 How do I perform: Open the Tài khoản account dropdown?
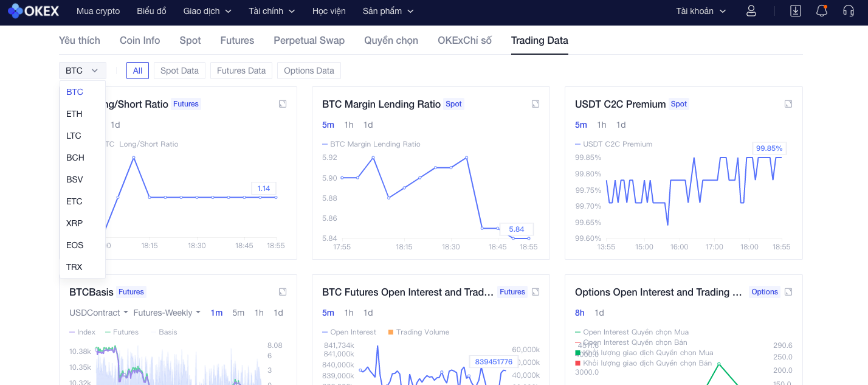tap(701, 11)
